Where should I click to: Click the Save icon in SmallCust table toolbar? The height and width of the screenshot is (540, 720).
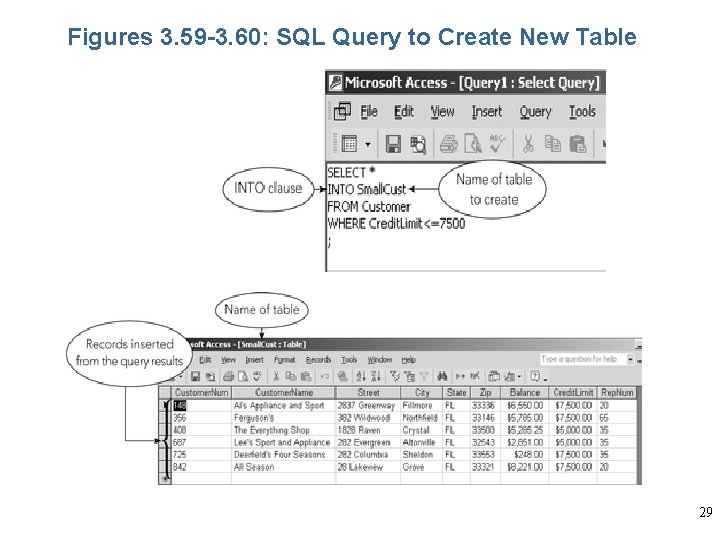(195, 377)
